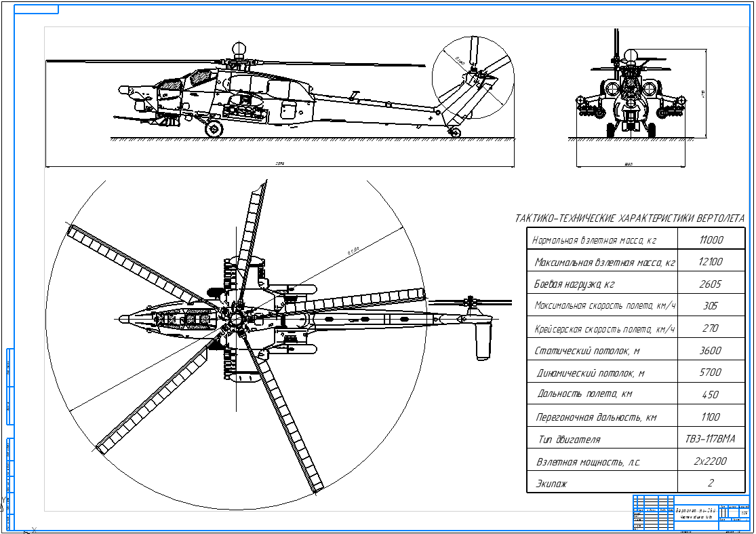Click the main rotor hub in top view
756x534 pixels.
(234, 318)
